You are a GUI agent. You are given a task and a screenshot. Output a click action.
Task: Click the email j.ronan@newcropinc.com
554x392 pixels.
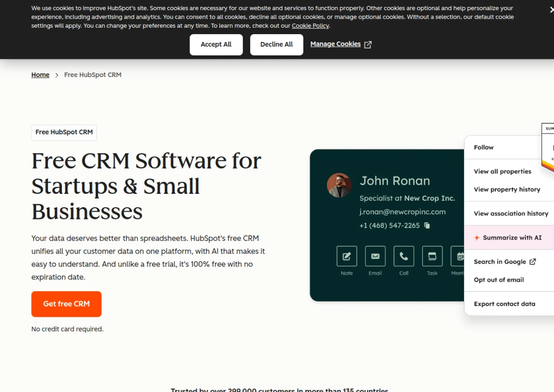point(403,212)
